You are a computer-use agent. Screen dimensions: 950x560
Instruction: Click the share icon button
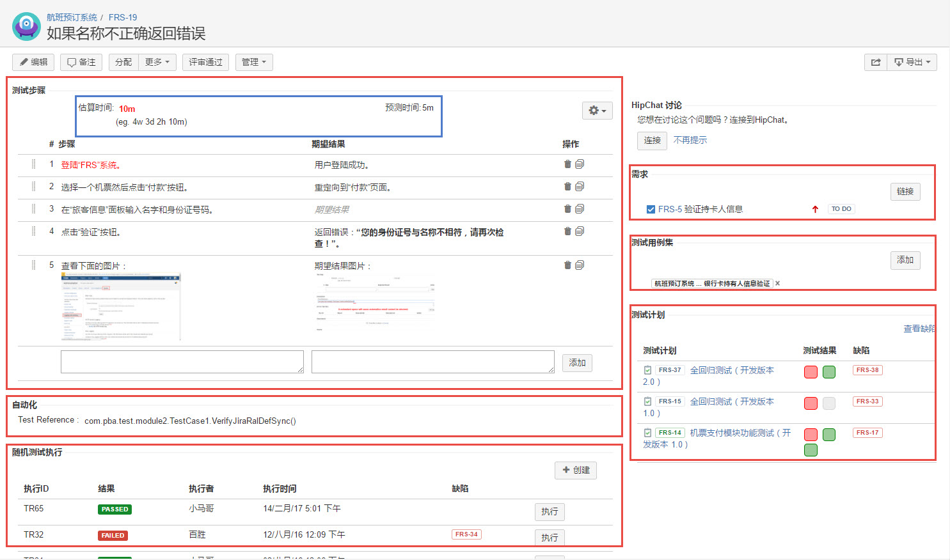point(876,62)
